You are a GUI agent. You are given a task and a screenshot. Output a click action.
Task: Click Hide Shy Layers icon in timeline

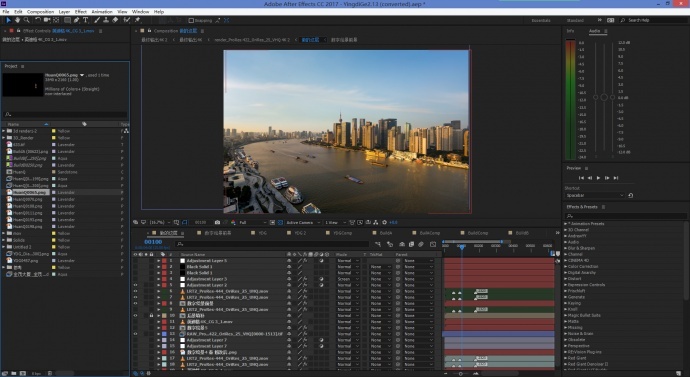(402, 244)
